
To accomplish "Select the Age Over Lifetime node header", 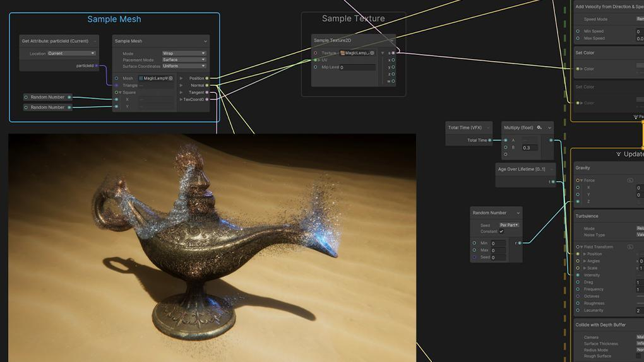I will 525,169.
